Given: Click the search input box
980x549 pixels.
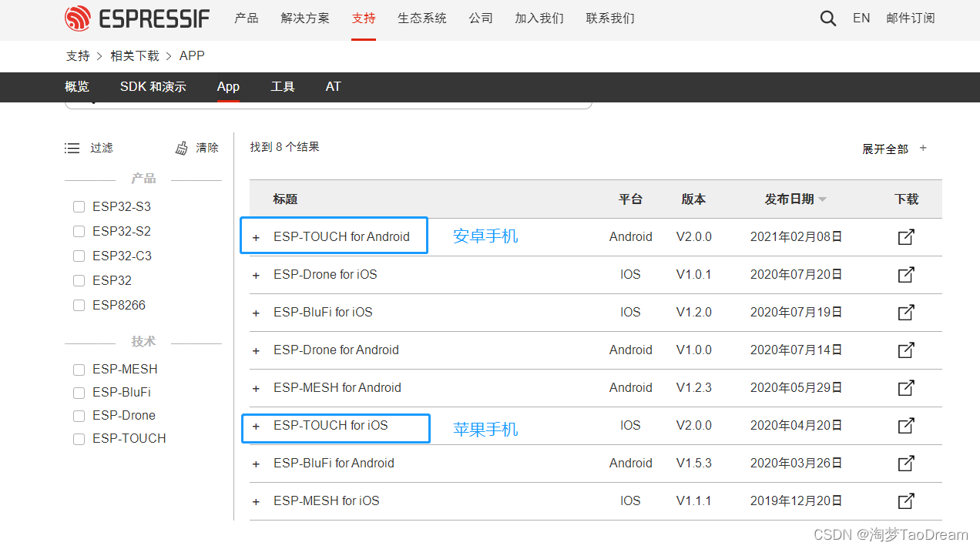Looking at the screenshot, I should (328, 105).
